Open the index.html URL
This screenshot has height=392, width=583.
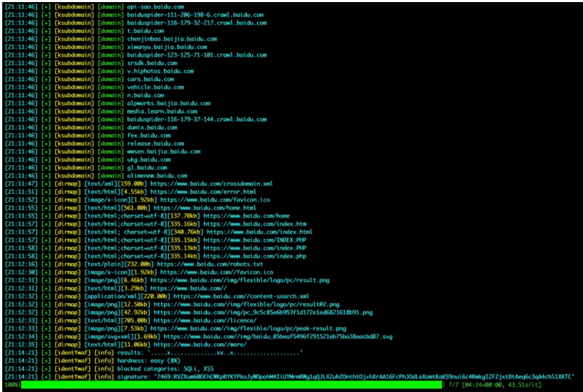259,232
